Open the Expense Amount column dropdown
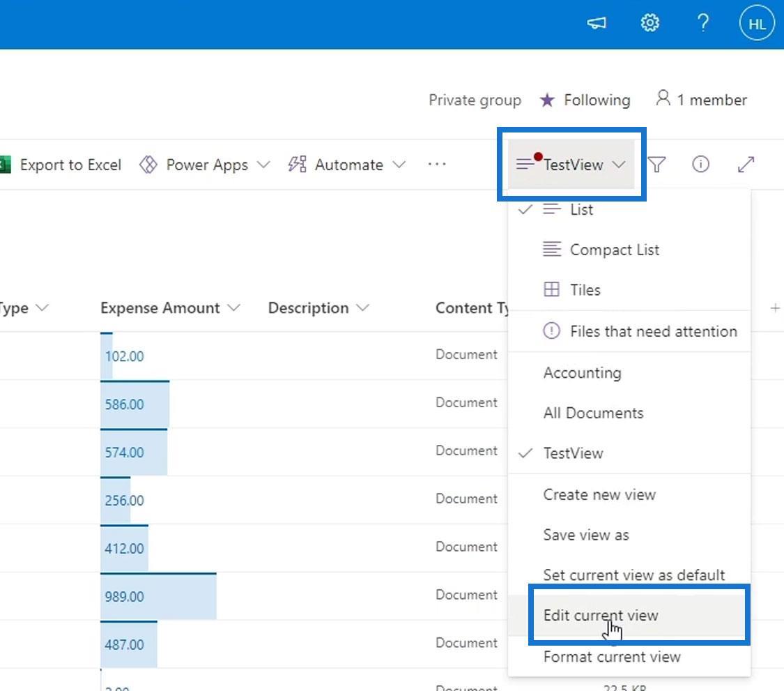784x691 pixels. 233,307
